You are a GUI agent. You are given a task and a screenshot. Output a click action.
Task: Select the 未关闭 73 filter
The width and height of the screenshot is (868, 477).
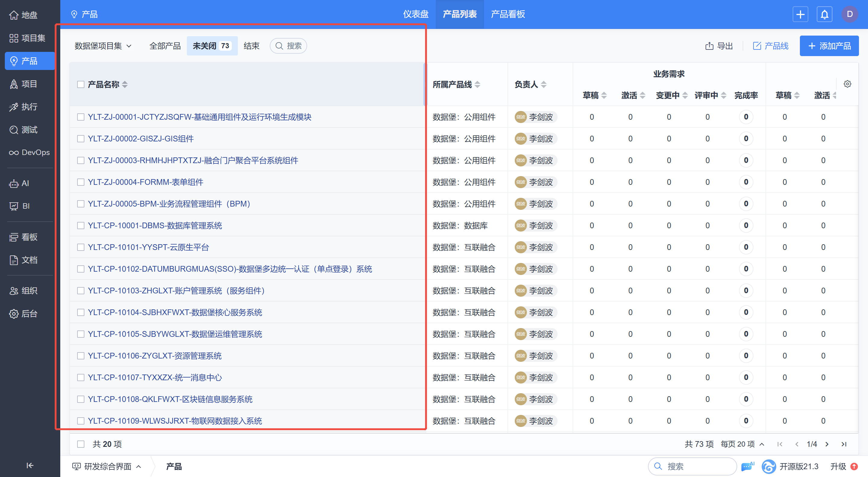[x=212, y=46]
